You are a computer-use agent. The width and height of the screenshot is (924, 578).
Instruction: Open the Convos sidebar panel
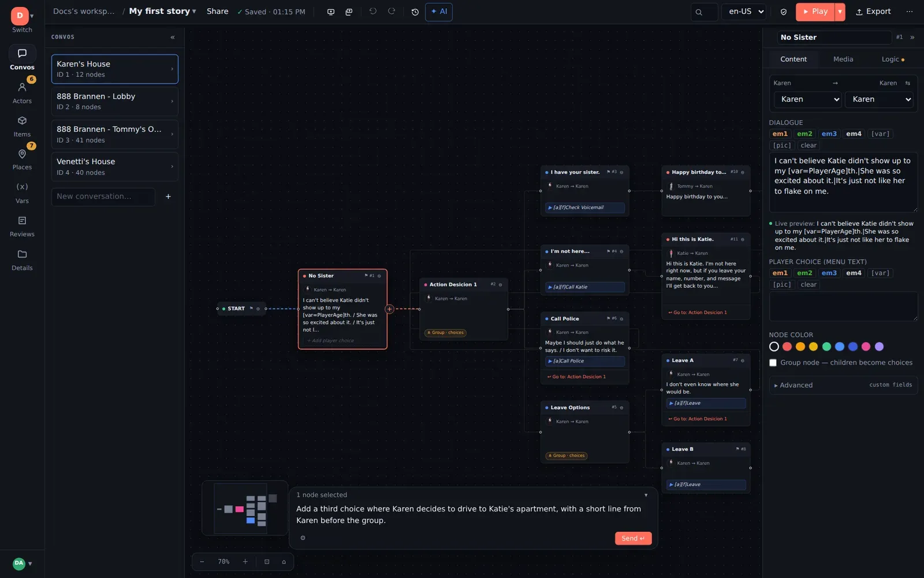click(x=22, y=58)
